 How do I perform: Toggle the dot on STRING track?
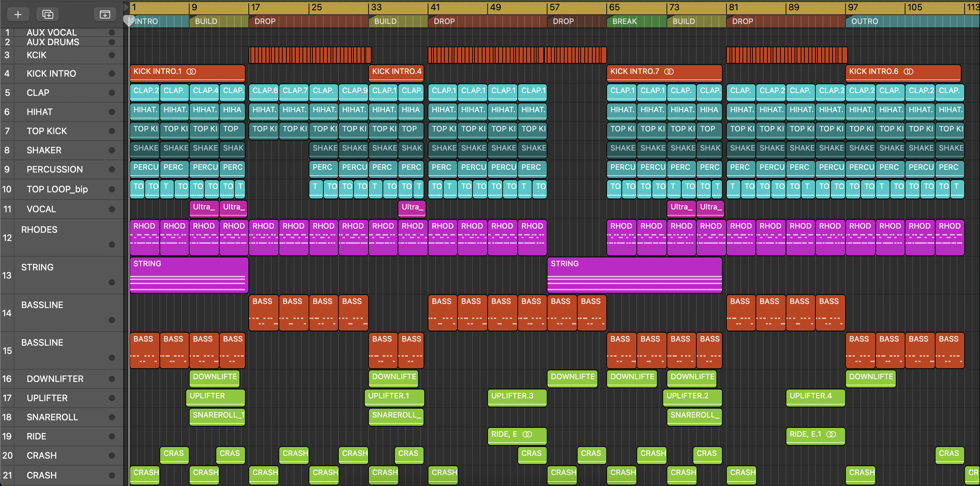tap(112, 282)
